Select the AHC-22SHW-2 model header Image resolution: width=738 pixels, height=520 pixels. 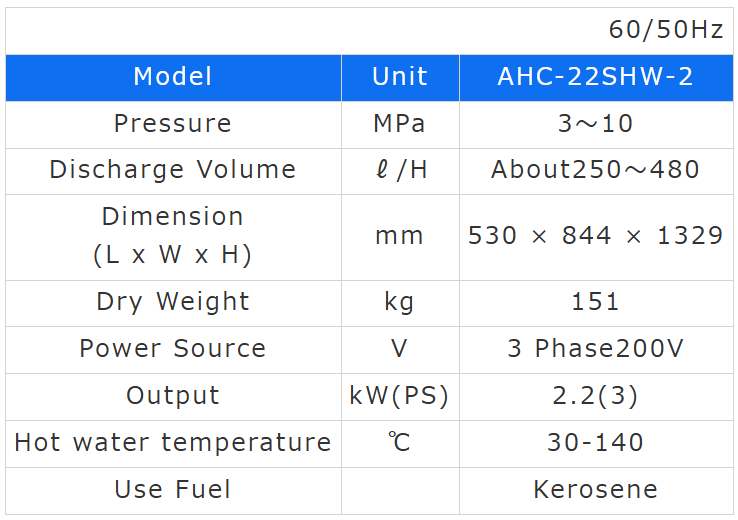pyautogui.click(x=595, y=77)
